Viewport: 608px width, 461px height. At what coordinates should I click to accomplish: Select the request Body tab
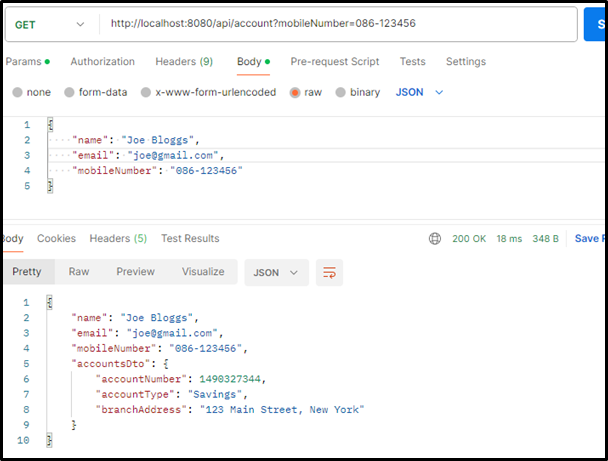253,61
